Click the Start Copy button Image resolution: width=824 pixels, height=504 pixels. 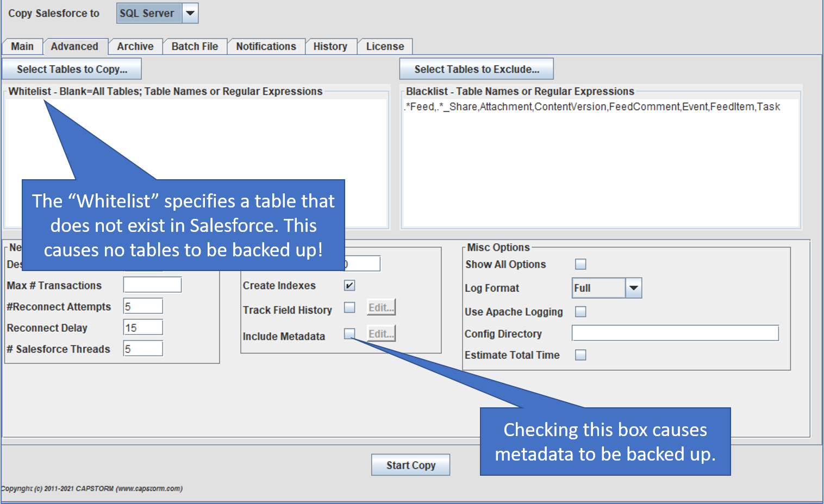tap(411, 465)
